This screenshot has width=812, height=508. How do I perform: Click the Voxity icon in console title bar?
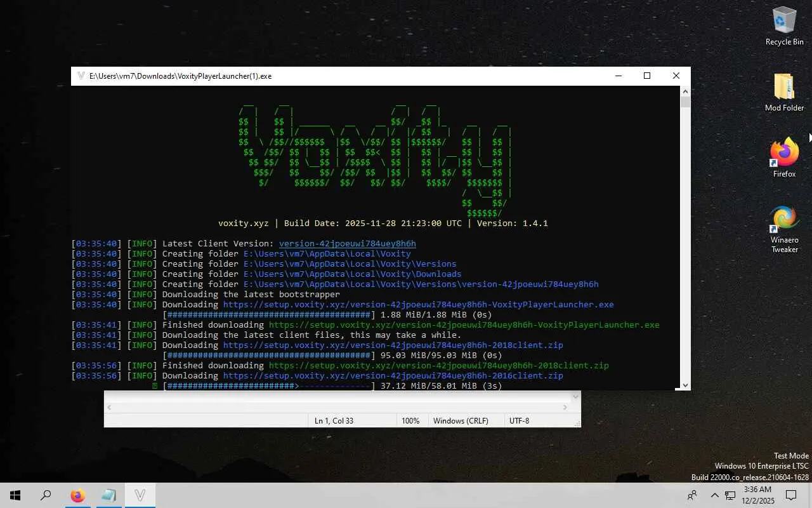(x=81, y=76)
